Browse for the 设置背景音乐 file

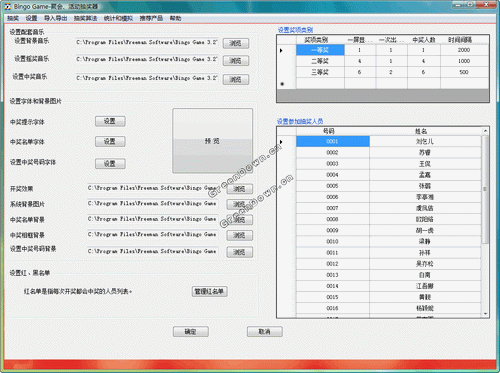236,43
